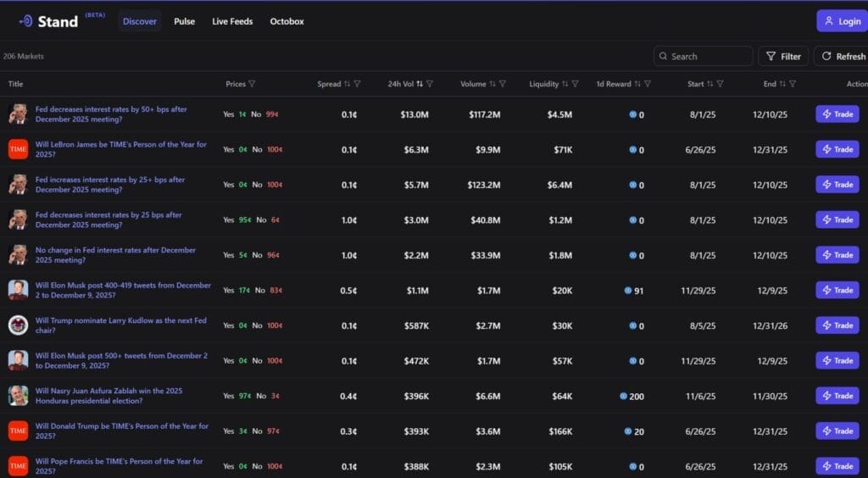
Task: Go to the Octobox tab
Action: click(287, 21)
